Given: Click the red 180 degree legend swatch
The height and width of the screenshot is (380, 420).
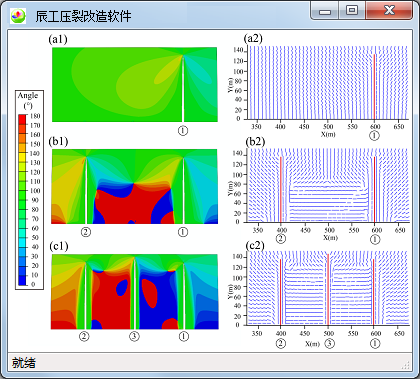Looking at the screenshot, I should pyautogui.click(x=22, y=117).
